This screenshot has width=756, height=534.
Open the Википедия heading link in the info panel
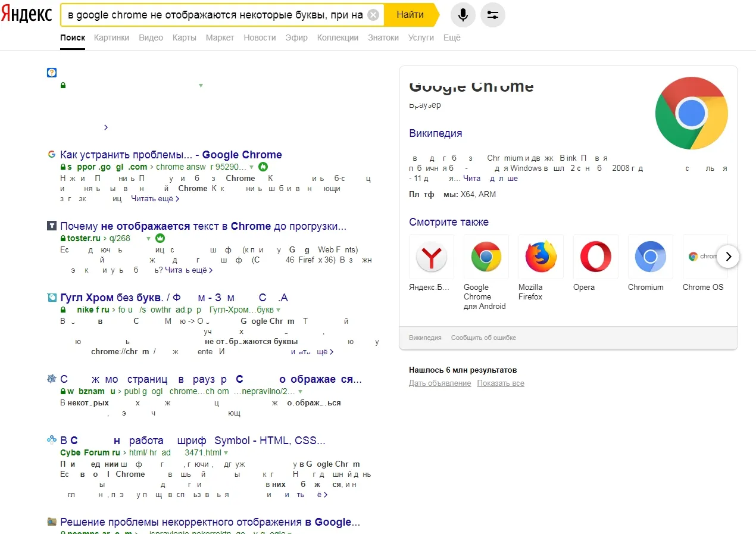[x=436, y=133]
